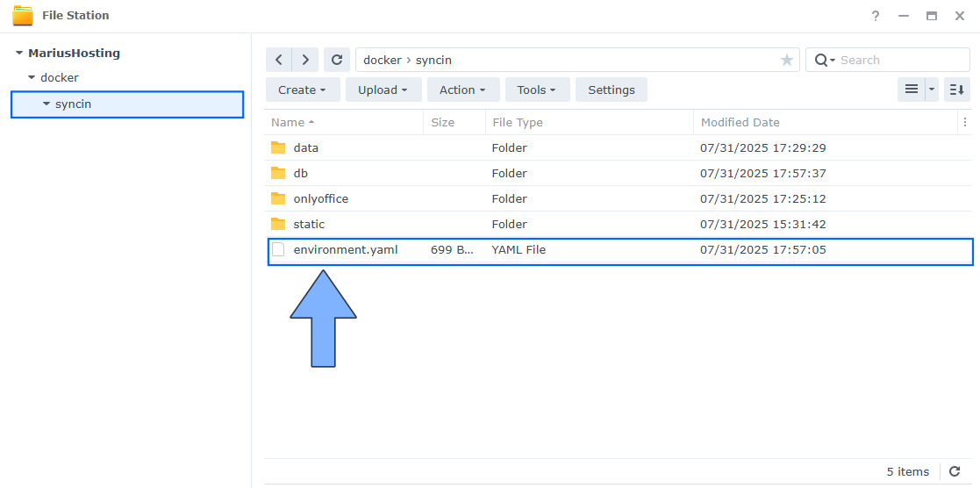Viewport: 980px width, 488px height.
Task: Open File Station help question mark
Action: [x=876, y=17]
